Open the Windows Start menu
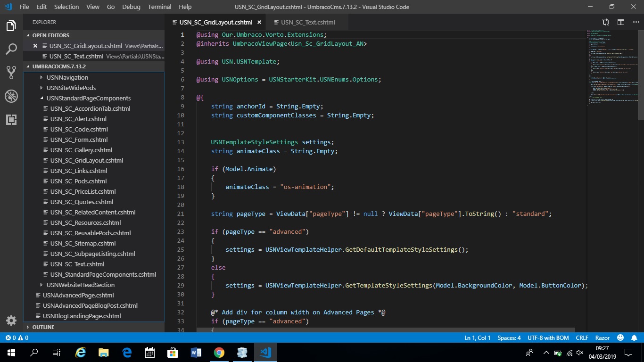 click(x=11, y=353)
